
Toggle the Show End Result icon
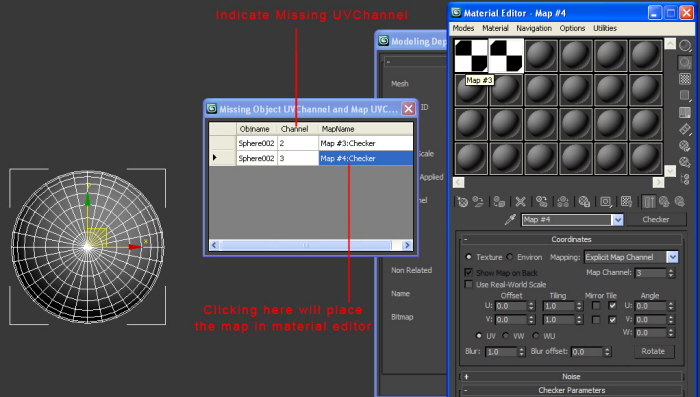click(648, 202)
